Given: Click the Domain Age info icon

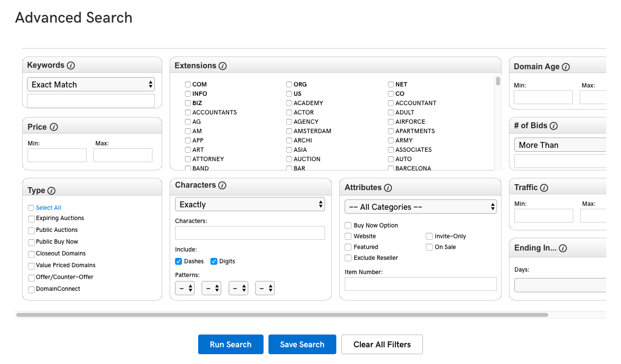Looking at the screenshot, I should pyautogui.click(x=566, y=67).
